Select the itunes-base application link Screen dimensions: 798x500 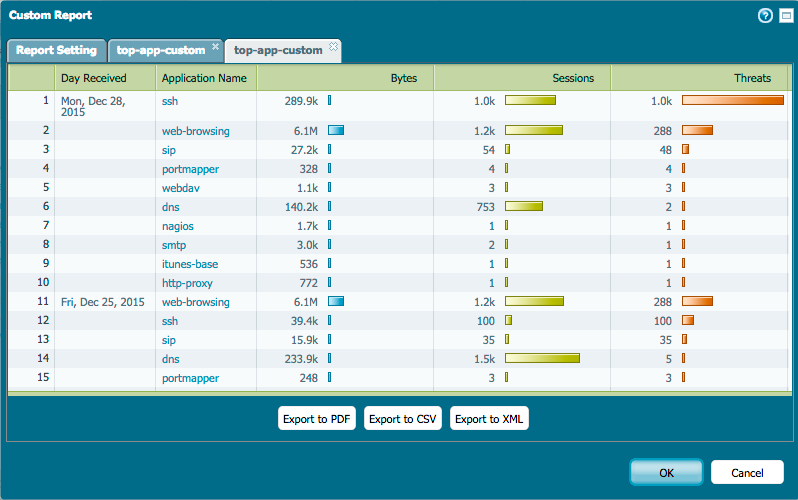point(189,264)
